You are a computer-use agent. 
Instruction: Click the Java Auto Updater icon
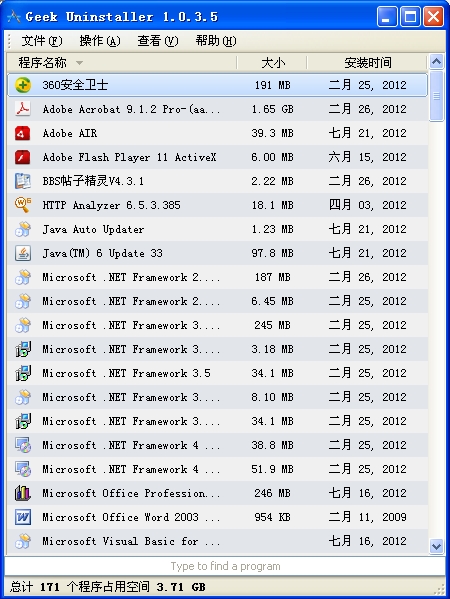[23, 229]
